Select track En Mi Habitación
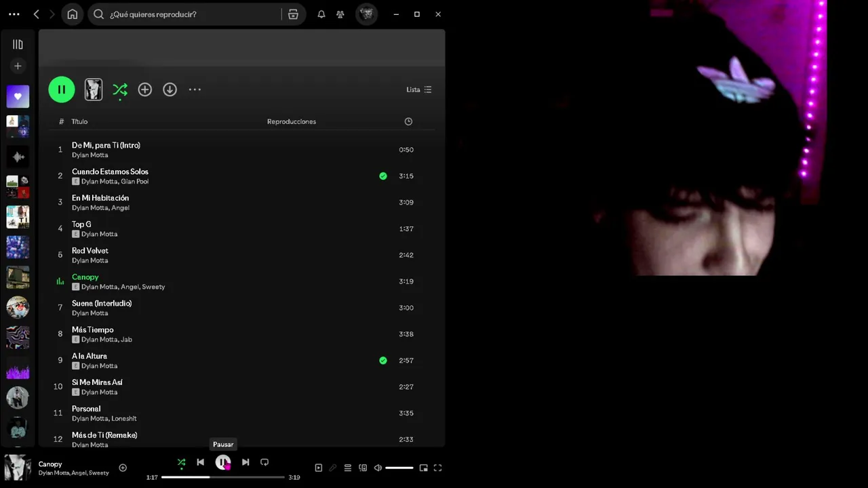This screenshot has width=868, height=488. 100,198
